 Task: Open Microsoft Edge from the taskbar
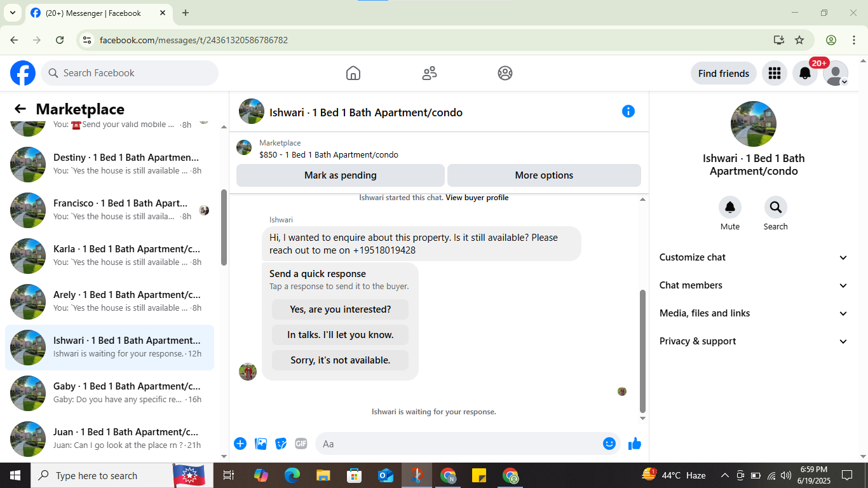(x=292, y=475)
